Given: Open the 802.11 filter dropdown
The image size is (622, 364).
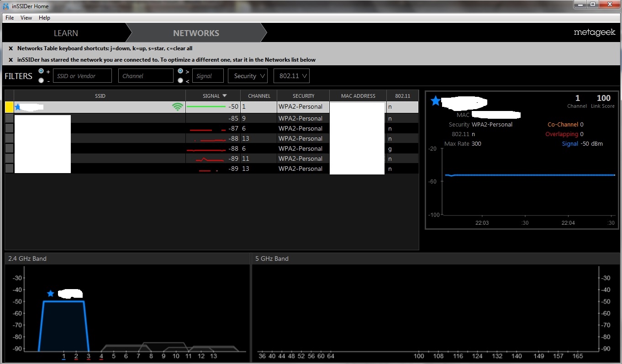Looking at the screenshot, I should [x=291, y=76].
